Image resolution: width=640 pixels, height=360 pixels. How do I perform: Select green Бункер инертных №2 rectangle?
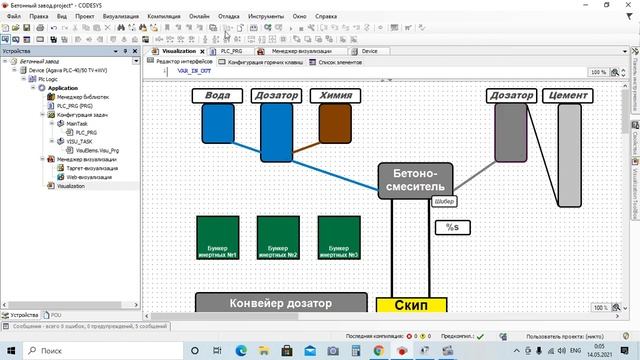click(278, 238)
